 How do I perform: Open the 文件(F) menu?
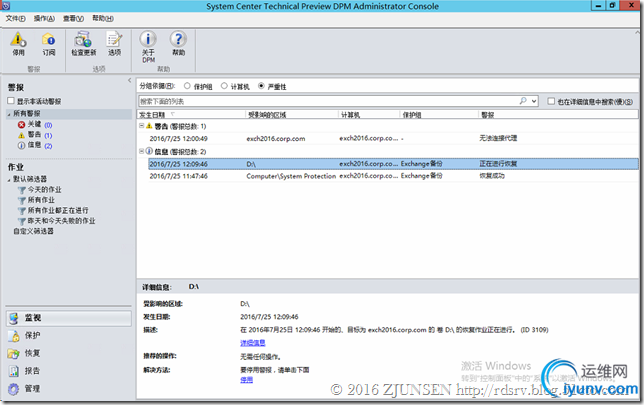point(16,18)
